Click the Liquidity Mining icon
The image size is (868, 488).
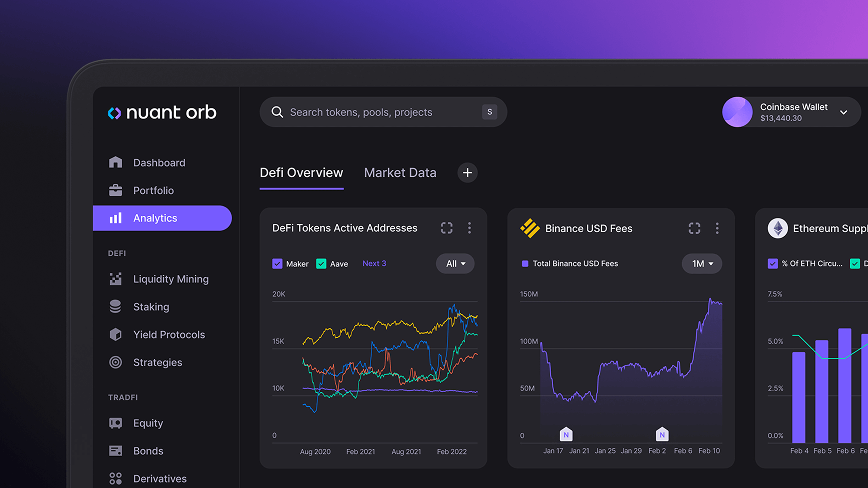click(x=116, y=279)
